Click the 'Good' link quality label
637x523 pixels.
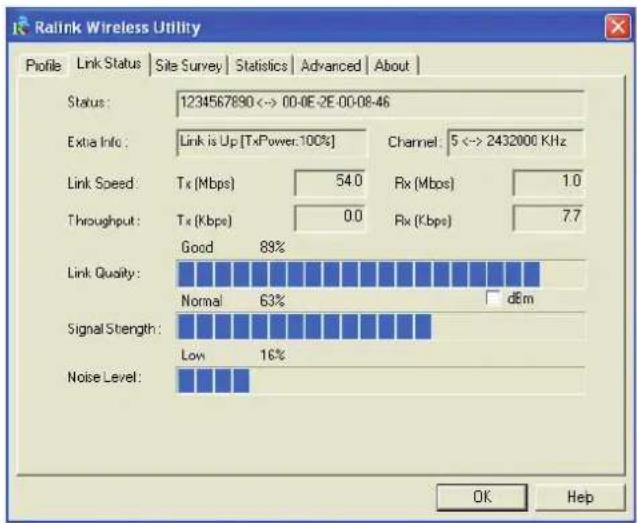coord(197,247)
